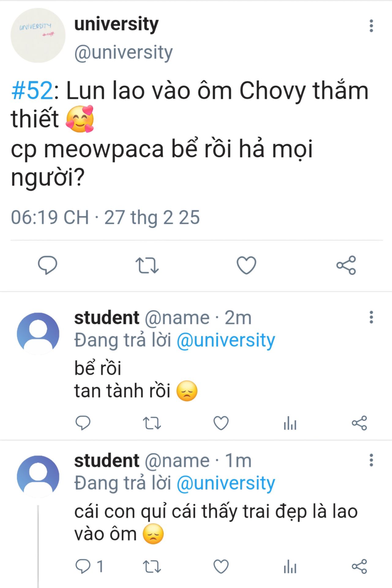This screenshot has height=588, width=392.
Task: Retweet the "lao vào ôm" reply
Action: click(152, 566)
